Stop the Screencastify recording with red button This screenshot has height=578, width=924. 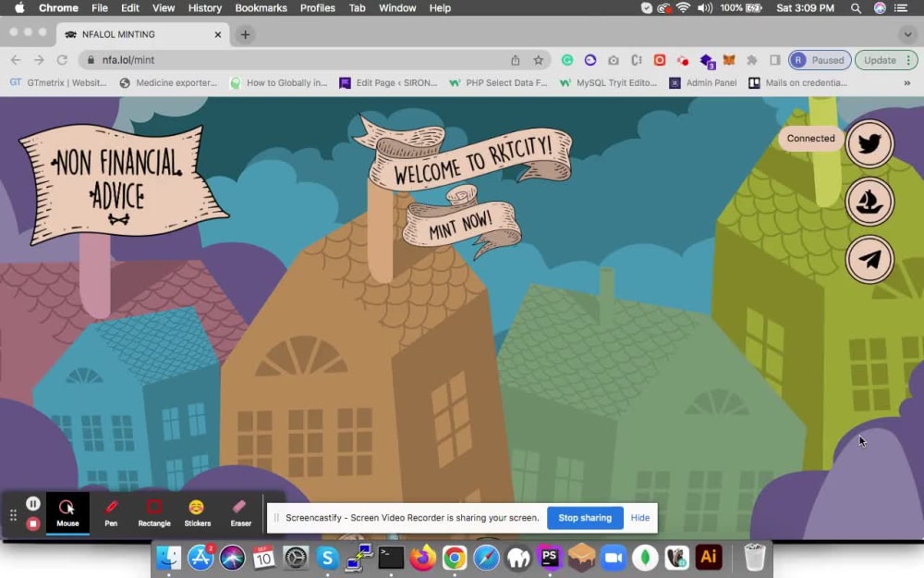tap(33, 523)
